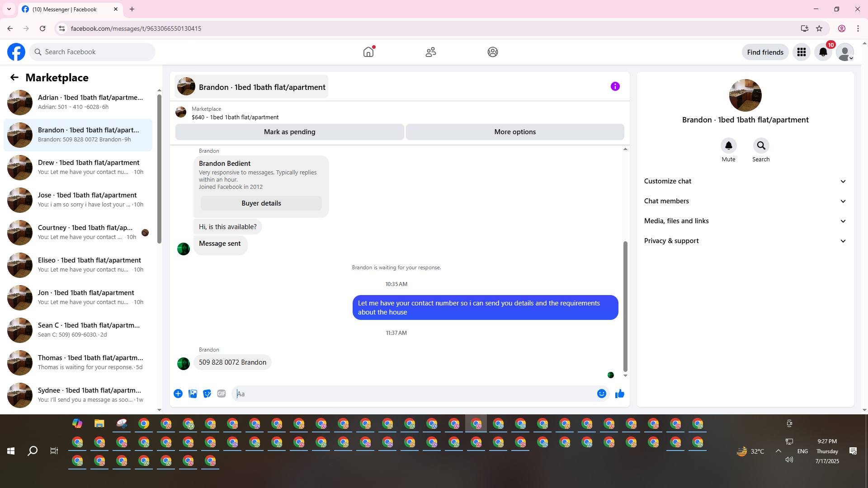Open conversation information purple icon

pyautogui.click(x=615, y=86)
